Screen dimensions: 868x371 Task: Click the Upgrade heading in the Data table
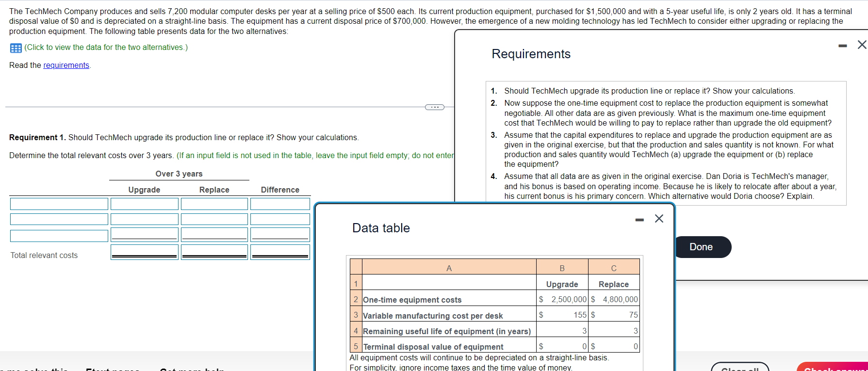click(562, 284)
